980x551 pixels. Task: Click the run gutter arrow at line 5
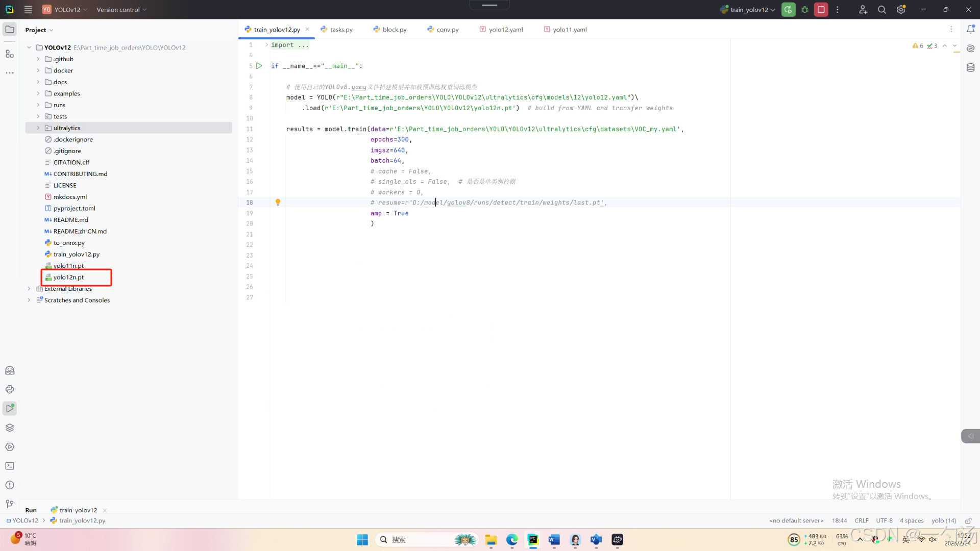coord(259,66)
